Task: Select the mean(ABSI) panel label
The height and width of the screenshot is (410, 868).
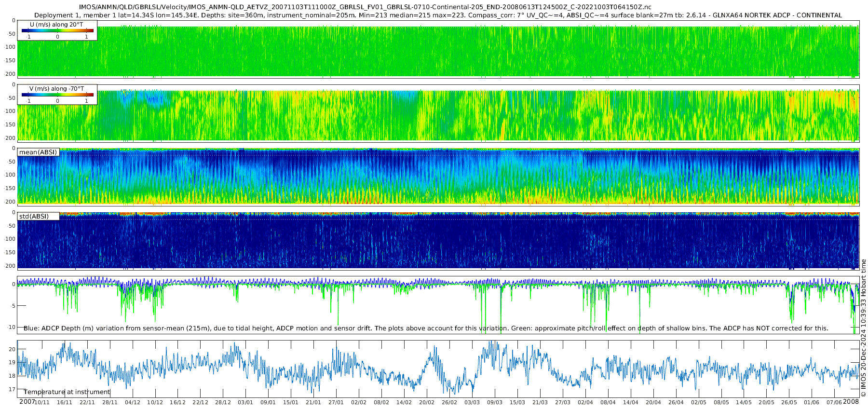Action: pos(38,152)
